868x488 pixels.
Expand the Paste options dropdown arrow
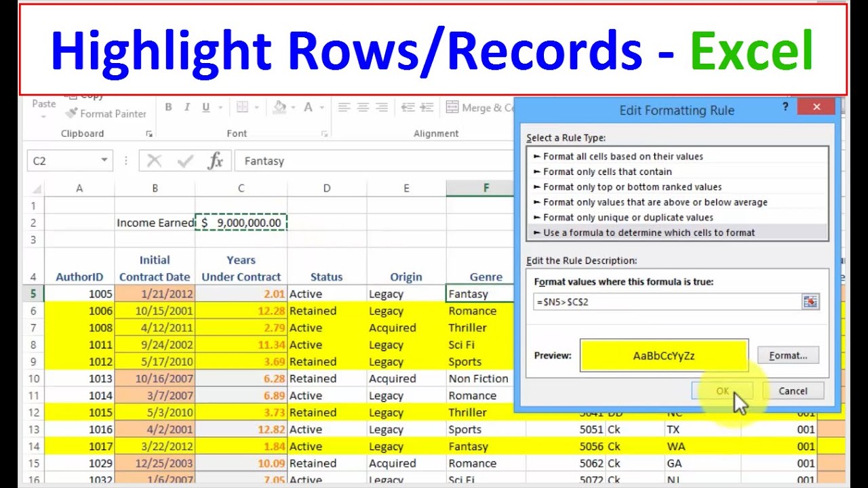pyautogui.click(x=43, y=117)
